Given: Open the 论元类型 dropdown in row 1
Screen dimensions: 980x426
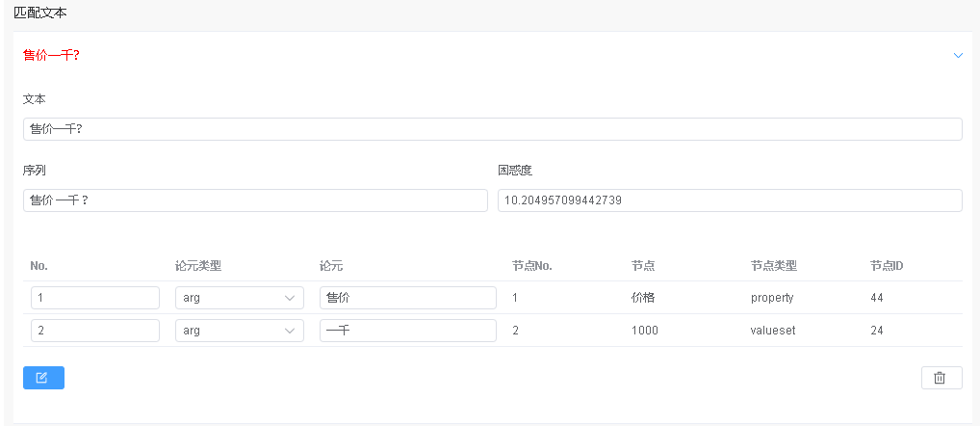Looking at the screenshot, I should (239, 298).
